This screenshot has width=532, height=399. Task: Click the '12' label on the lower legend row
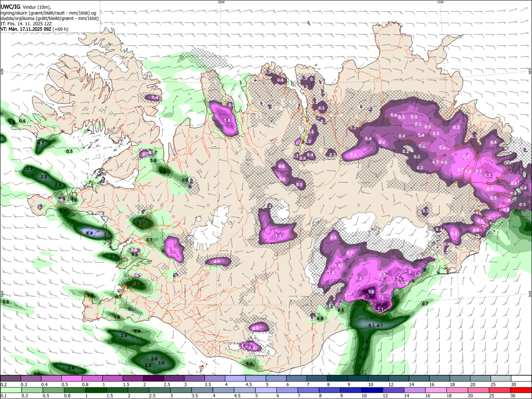[x=385, y=396]
